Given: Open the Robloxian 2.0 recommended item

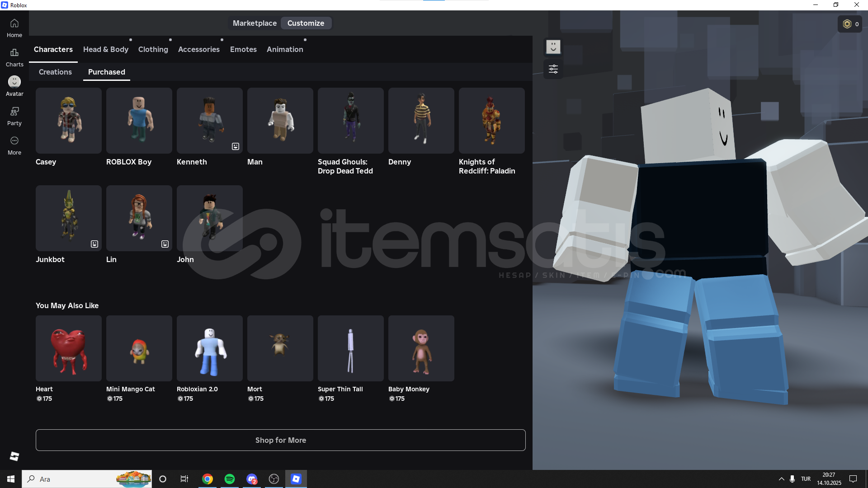Looking at the screenshot, I should click(x=209, y=348).
